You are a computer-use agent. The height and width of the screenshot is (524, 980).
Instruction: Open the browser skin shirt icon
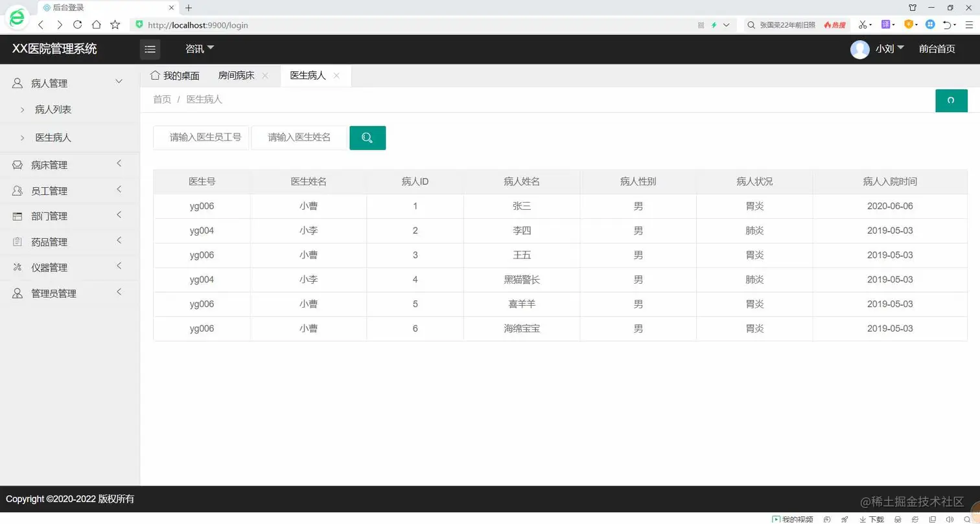pyautogui.click(x=913, y=8)
